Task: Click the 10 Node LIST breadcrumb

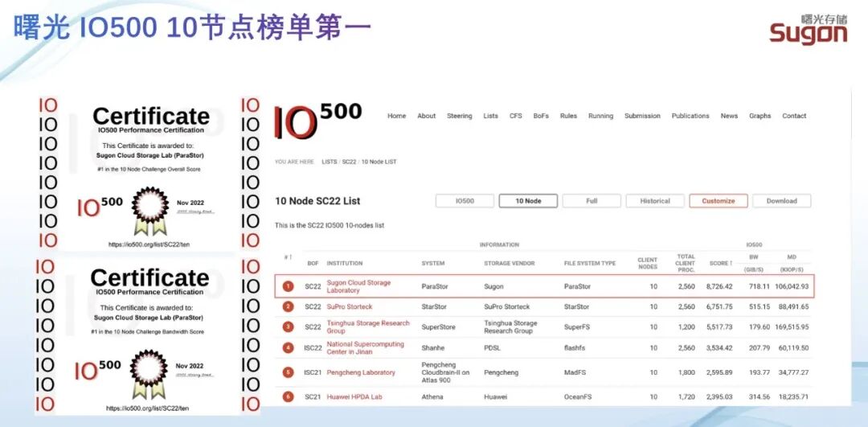Action: pos(379,162)
